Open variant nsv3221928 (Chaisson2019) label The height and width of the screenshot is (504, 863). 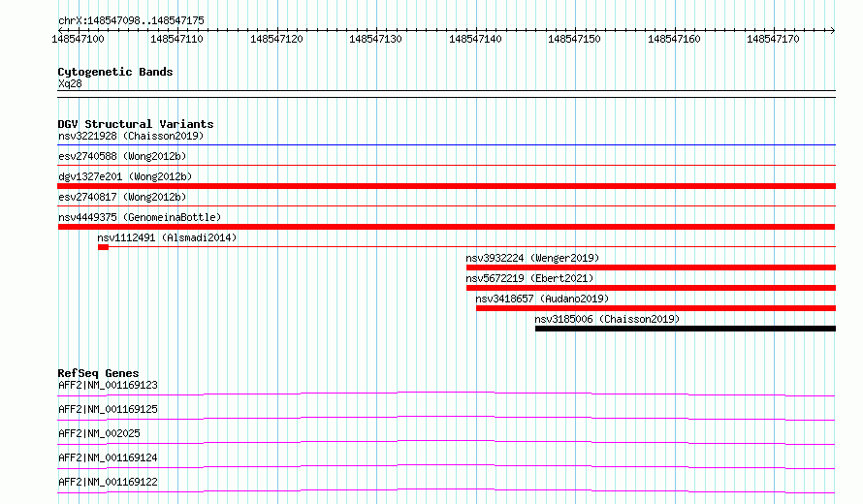[x=131, y=136]
